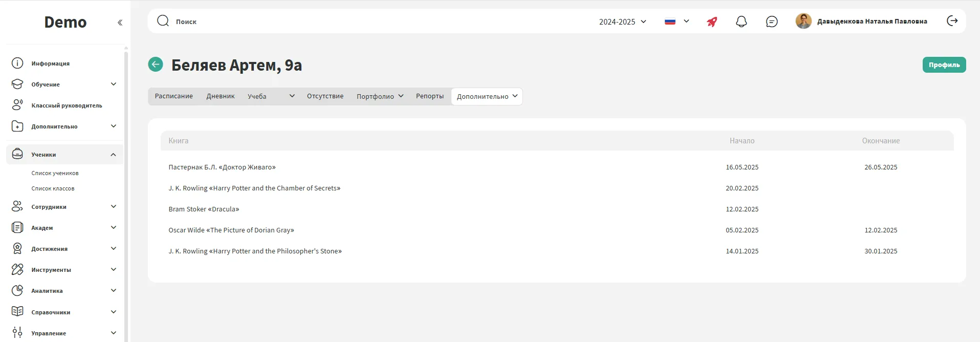This screenshot has height=342, width=980.
Task: Open the Информация sidebar item
Action: point(50,63)
